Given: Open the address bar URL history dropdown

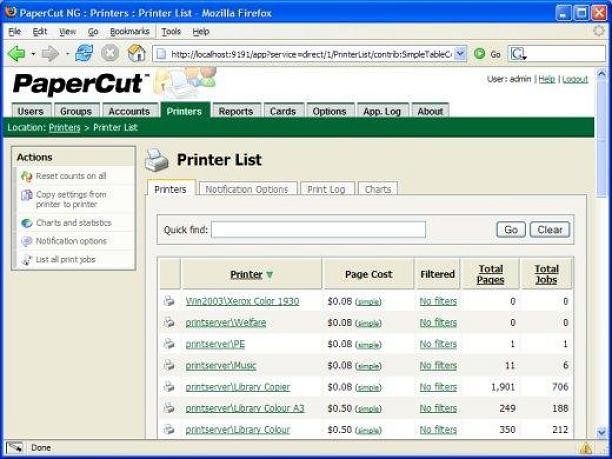Looking at the screenshot, I should (x=461, y=54).
